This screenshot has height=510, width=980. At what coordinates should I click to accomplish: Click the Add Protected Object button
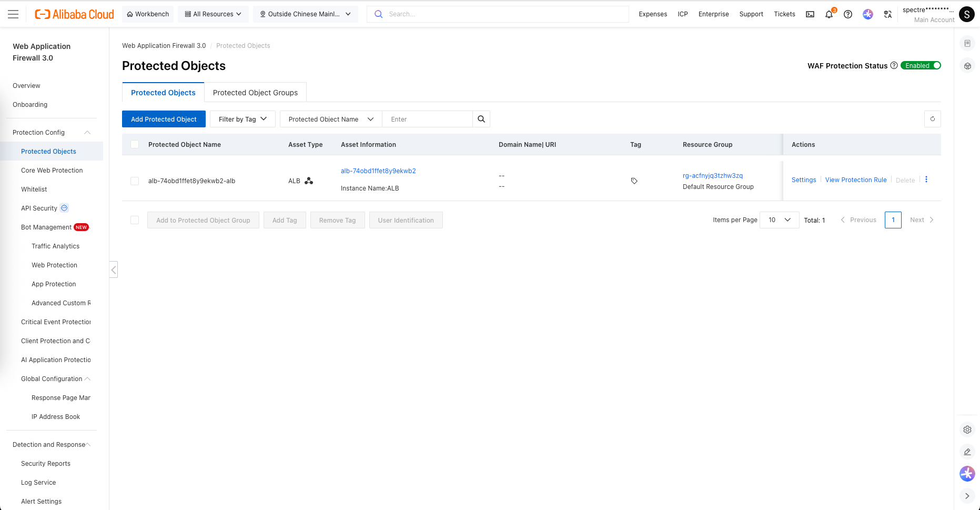[164, 119]
